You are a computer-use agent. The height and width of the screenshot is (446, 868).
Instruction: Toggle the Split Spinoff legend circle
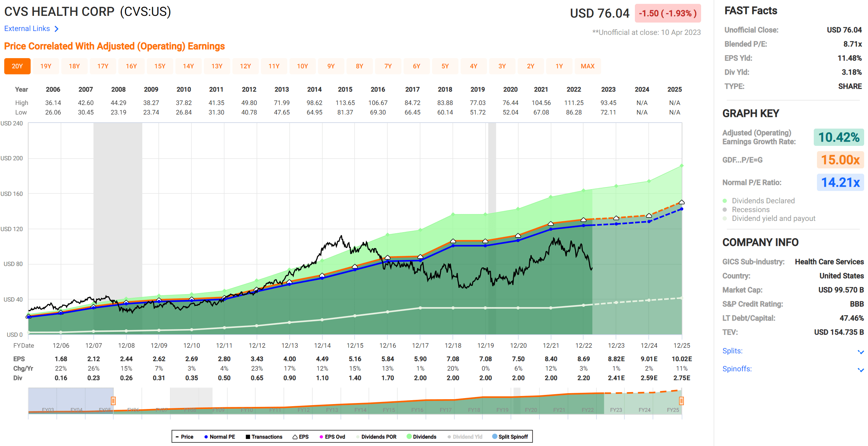click(495, 436)
